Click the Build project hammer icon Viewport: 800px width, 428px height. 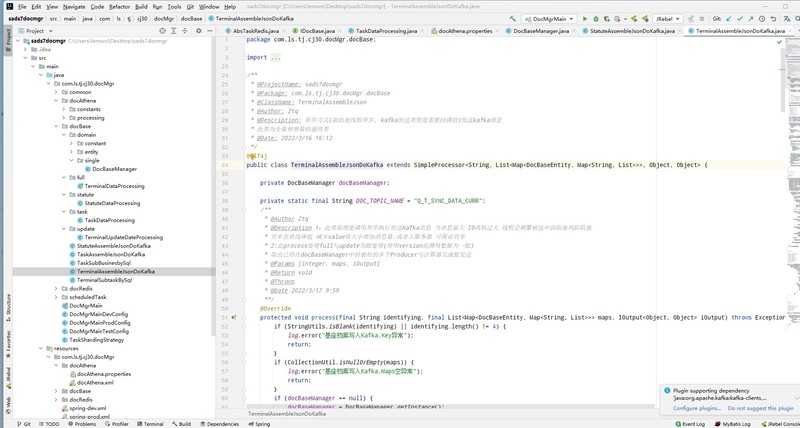pos(513,19)
